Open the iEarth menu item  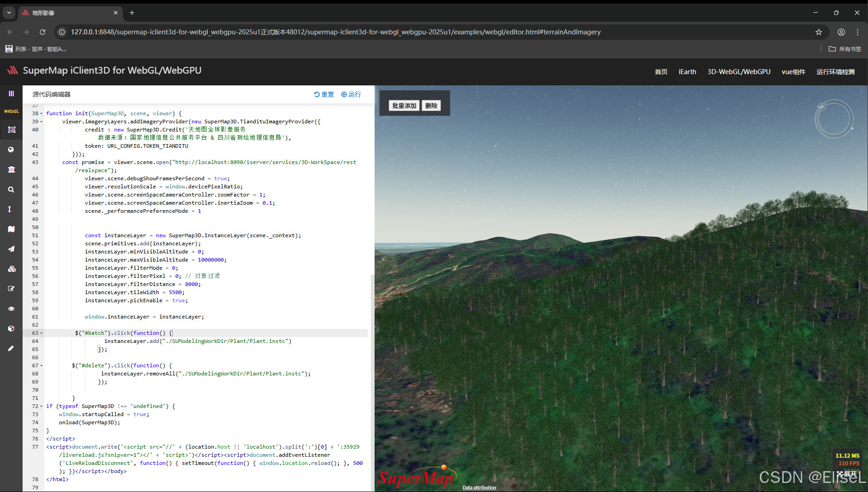pyautogui.click(x=687, y=72)
